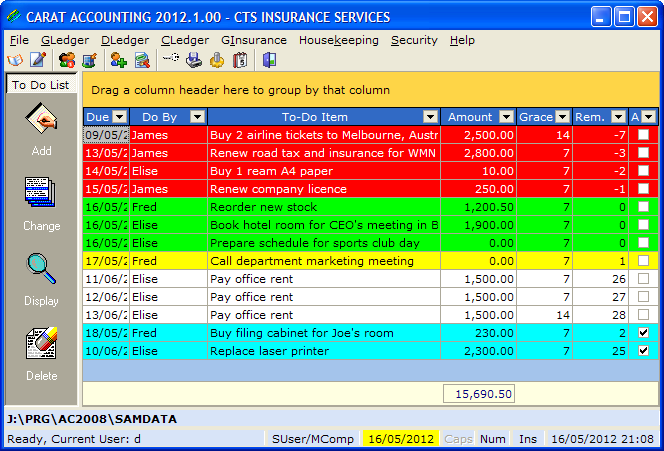
Task: Open the To-Do Item column filter dropdown
Action: 430,116
